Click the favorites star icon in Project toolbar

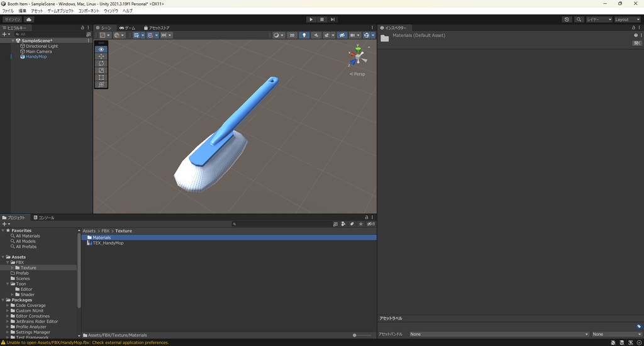[360, 224]
